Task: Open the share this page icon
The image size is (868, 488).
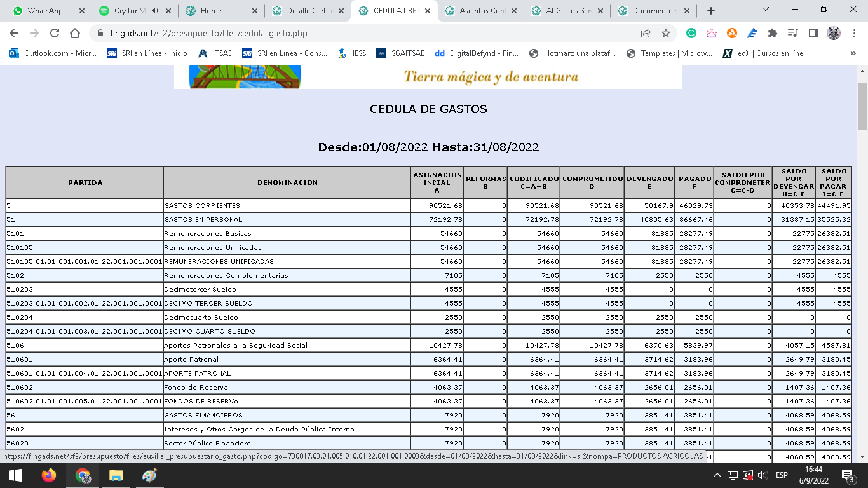Action: pos(646,34)
